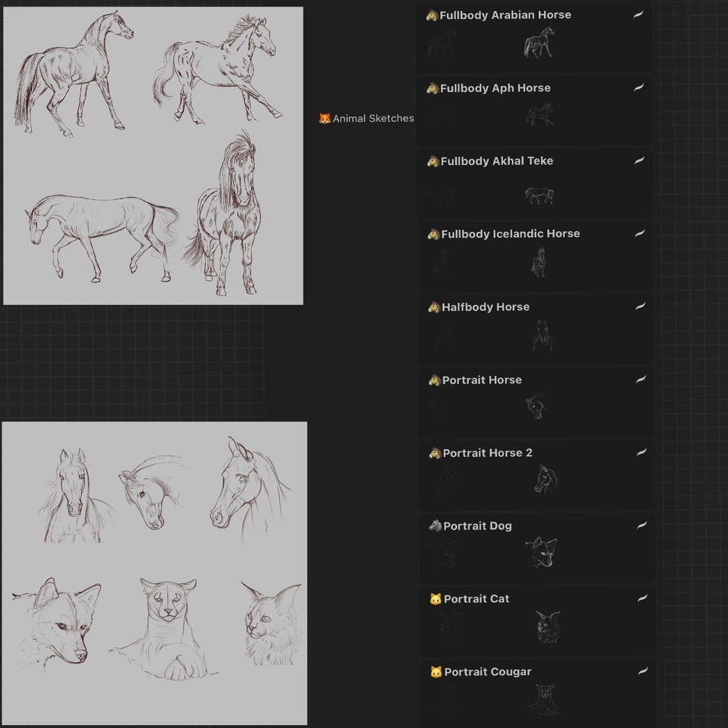Click stroke icon on Portrait Dog
This screenshot has width=728, height=728.
[x=642, y=525]
